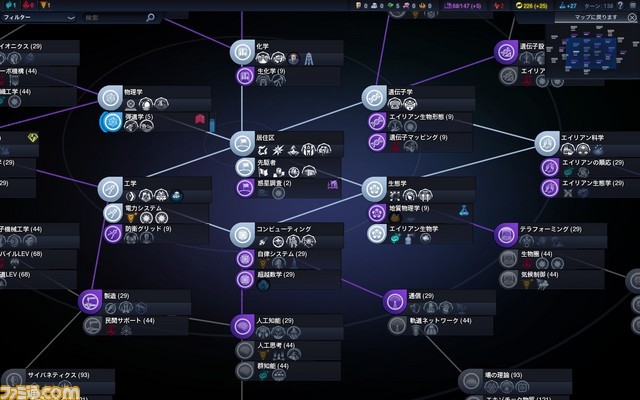Select the 遺伝子学 technology node icon
Screen dimensions: 640x400
(x=374, y=98)
